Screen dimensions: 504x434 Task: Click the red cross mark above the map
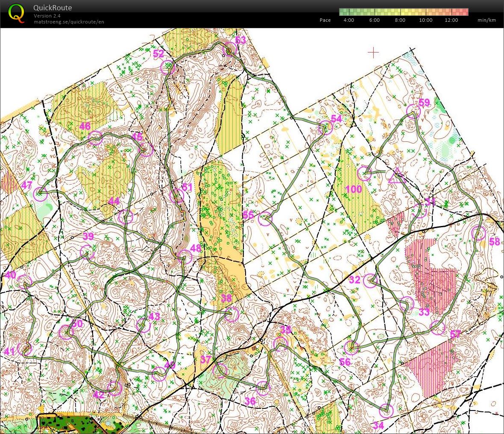click(373, 53)
